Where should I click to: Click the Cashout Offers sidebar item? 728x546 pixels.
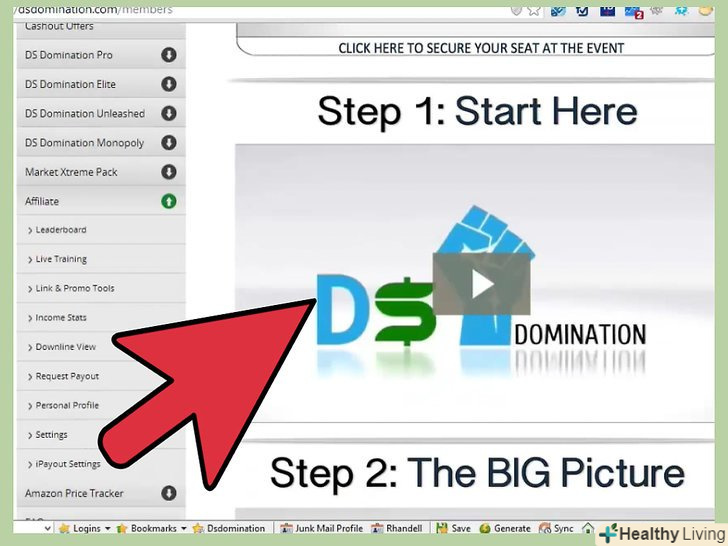click(x=59, y=26)
